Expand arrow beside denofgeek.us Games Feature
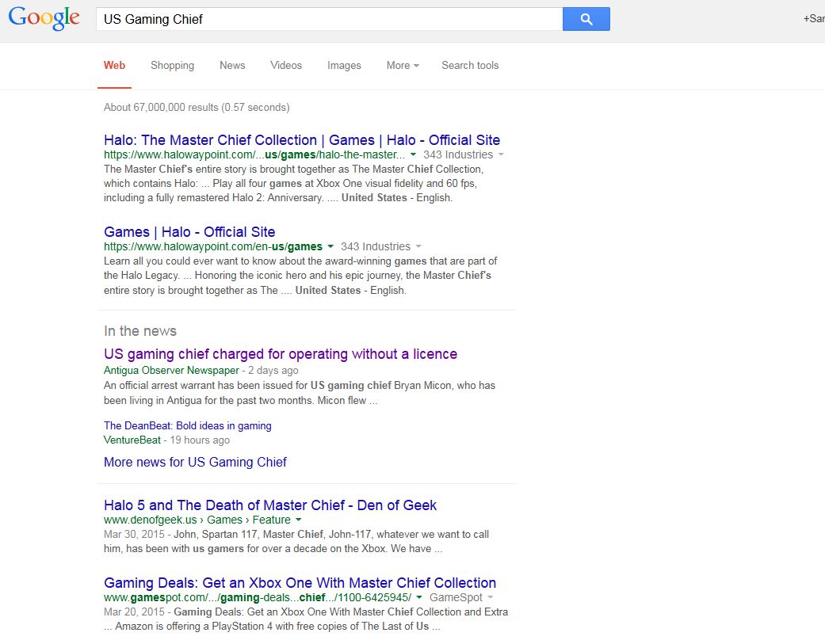 click(x=298, y=520)
